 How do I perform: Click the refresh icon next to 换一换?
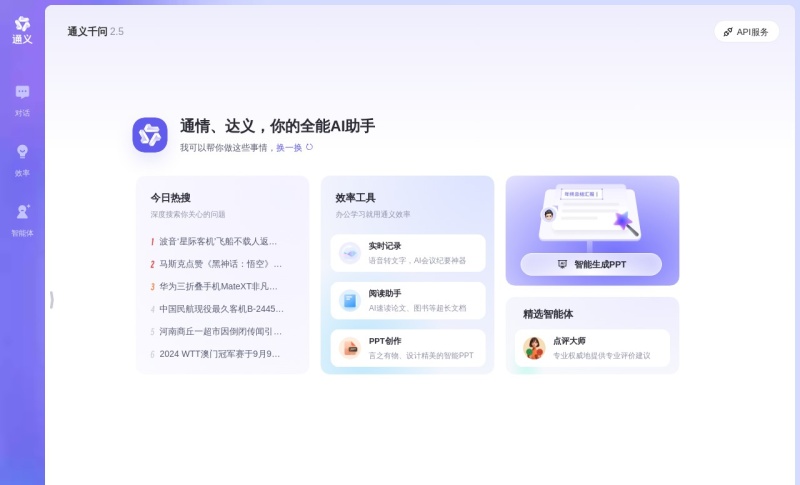309,147
